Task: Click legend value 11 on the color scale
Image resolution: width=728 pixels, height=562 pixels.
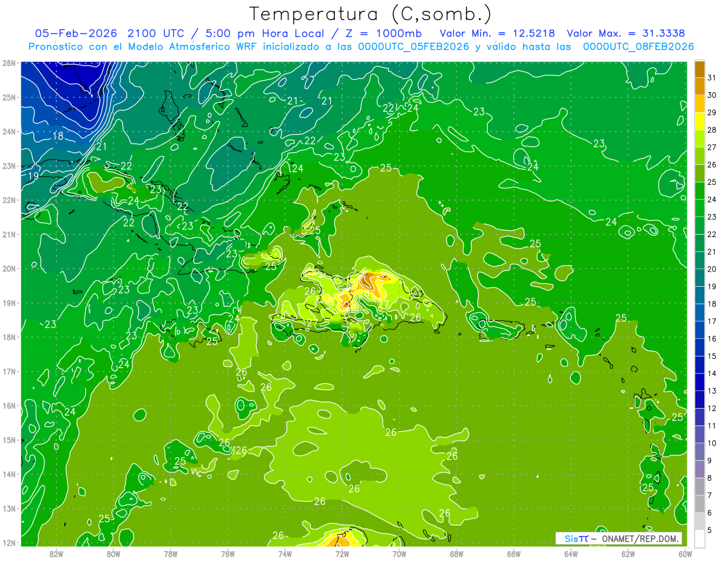Action: tap(712, 426)
